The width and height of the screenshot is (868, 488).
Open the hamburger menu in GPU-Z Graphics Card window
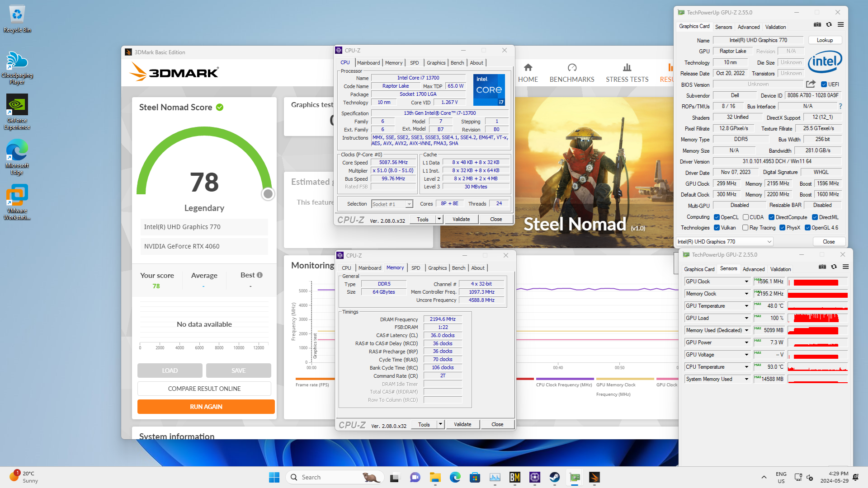coord(841,25)
